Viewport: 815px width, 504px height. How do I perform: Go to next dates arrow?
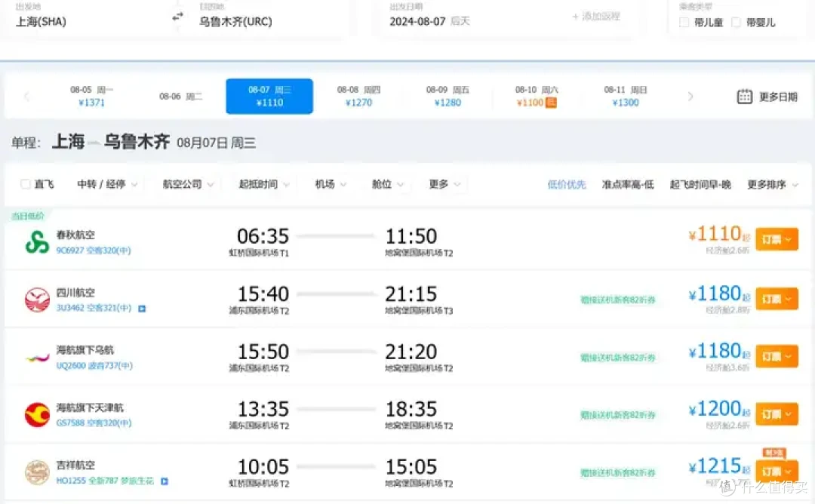(x=690, y=97)
